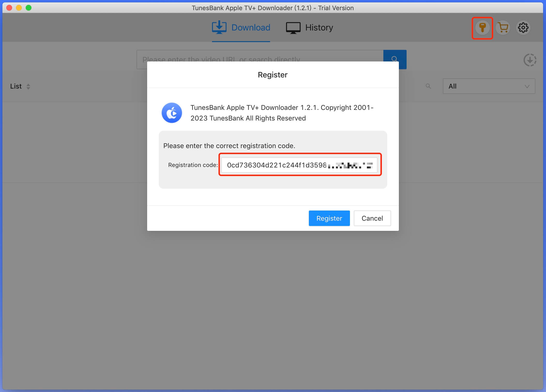Click the 'Registration code:' label
Screen dimensions: 546x392
pyautogui.click(x=193, y=165)
